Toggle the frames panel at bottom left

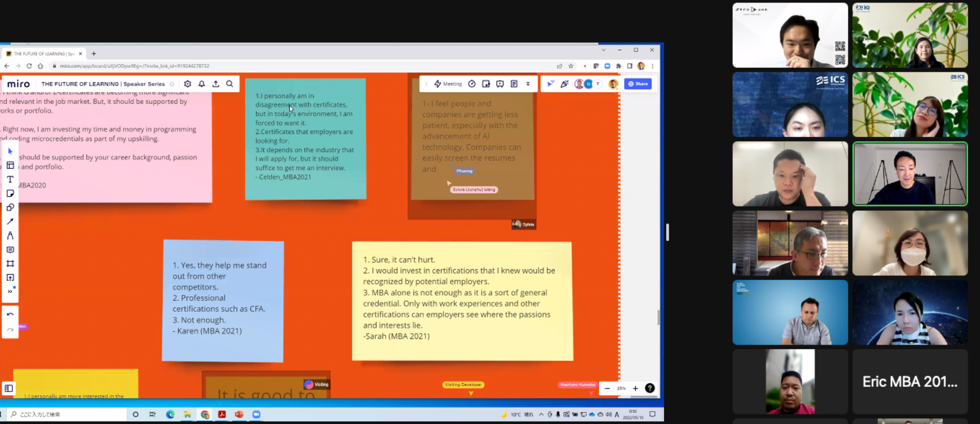pos(9,388)
